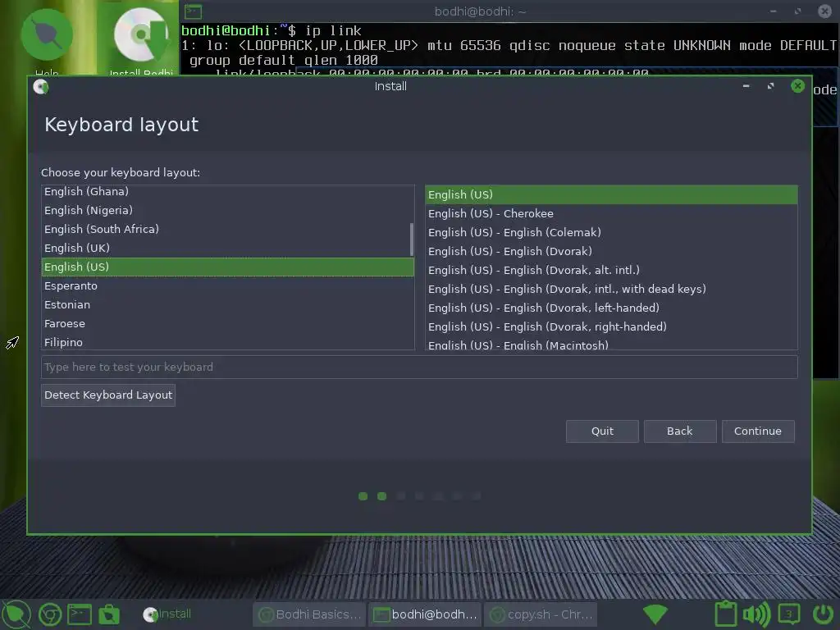Close the Install window with green X
The height and width of the screenshot is (630, 840).
797,85
